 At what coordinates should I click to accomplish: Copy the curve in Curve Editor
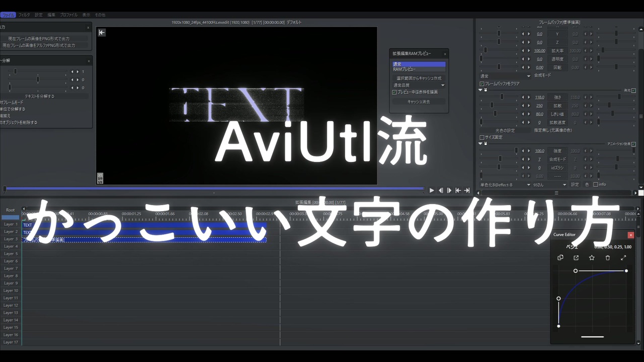click(x=560, y=257)
